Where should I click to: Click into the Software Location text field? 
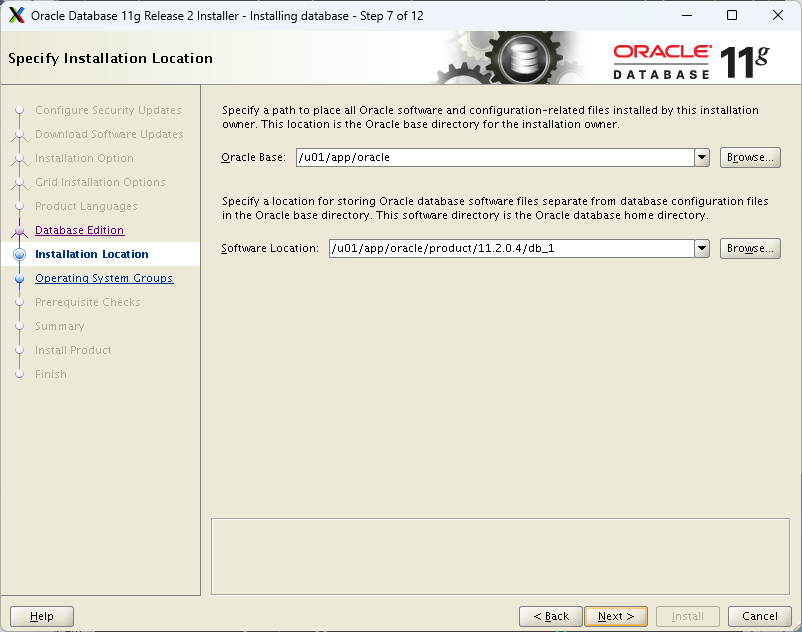click(511, 249)
